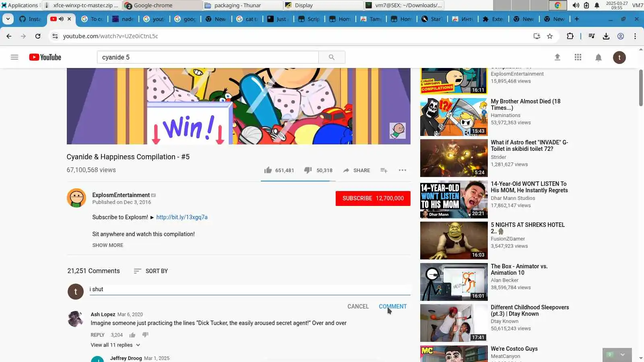The image size is (644, 362).
Task: Subscribe to ExplosmEntertainment
Action: point(373,198)
